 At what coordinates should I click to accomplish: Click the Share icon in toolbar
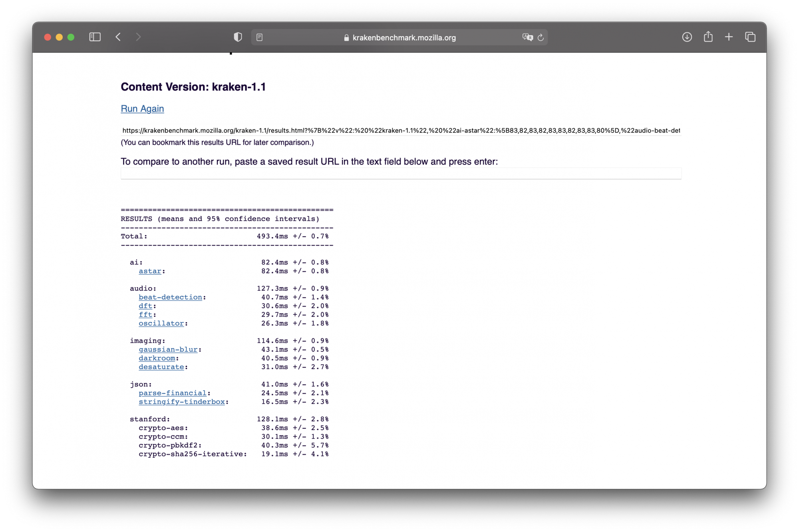708,37
